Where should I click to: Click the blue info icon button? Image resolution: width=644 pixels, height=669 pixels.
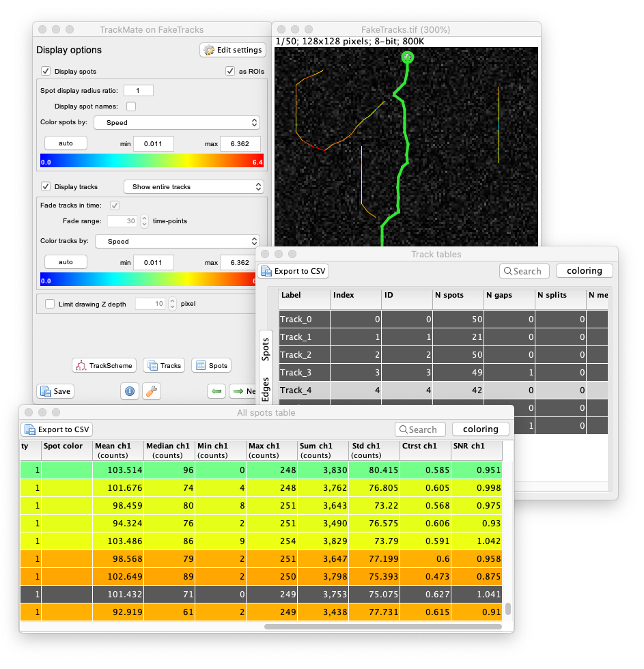[x=130, y=391]
